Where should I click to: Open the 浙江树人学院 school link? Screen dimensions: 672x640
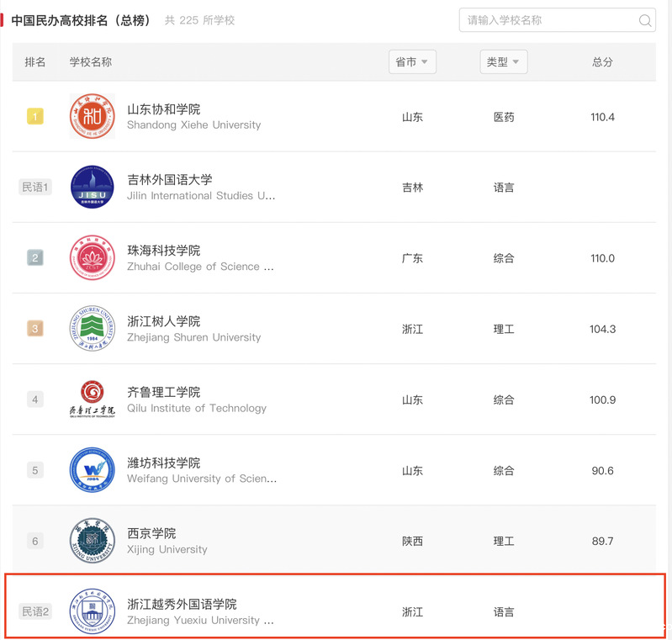(x=163, y=321)
